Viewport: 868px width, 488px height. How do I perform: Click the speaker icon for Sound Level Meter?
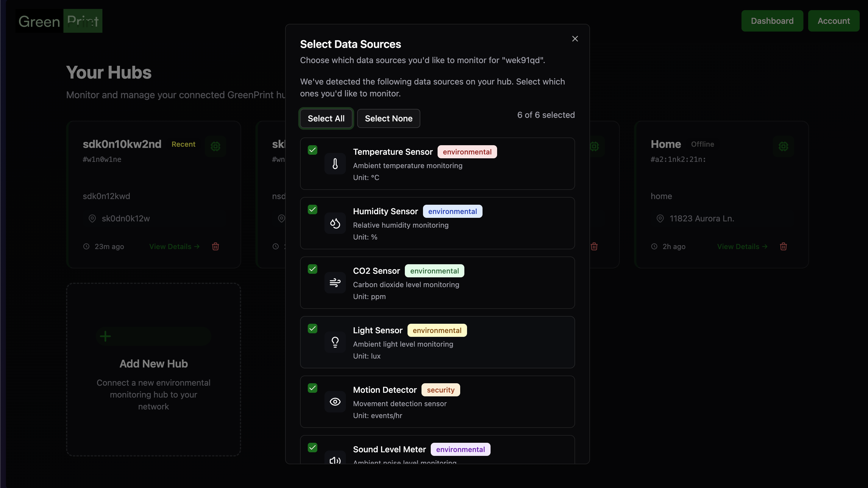pos(335,460)
